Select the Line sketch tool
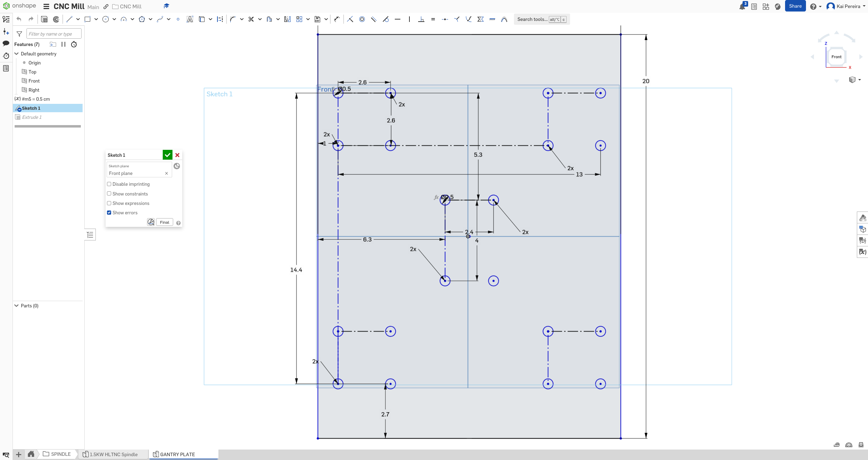The image size is (868, 460). 69,19
